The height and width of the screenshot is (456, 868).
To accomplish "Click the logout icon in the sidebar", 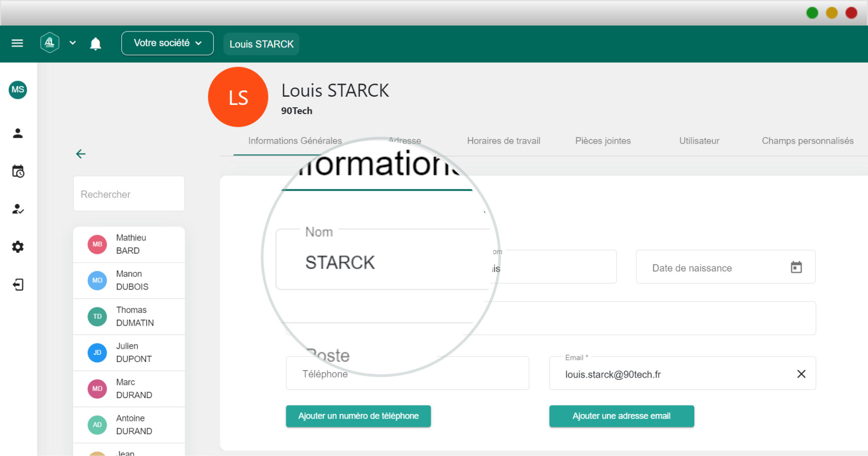I will click(x=18, y=285).
